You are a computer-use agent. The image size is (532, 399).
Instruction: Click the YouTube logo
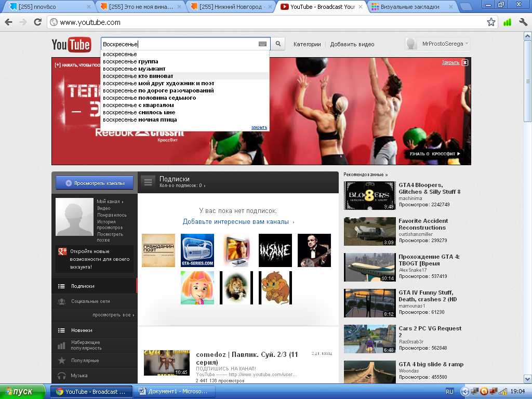[71, 45]
